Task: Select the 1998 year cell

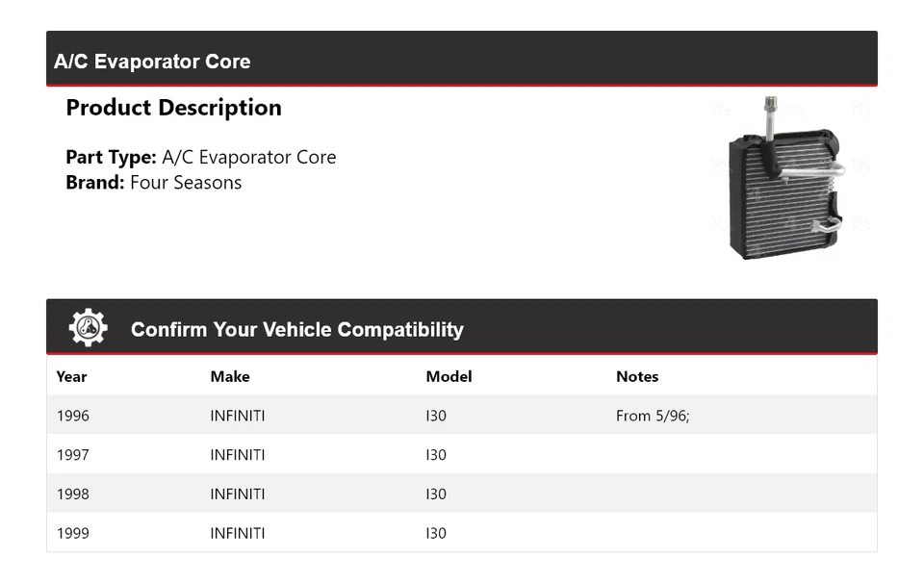Action: tap(72, 494)
